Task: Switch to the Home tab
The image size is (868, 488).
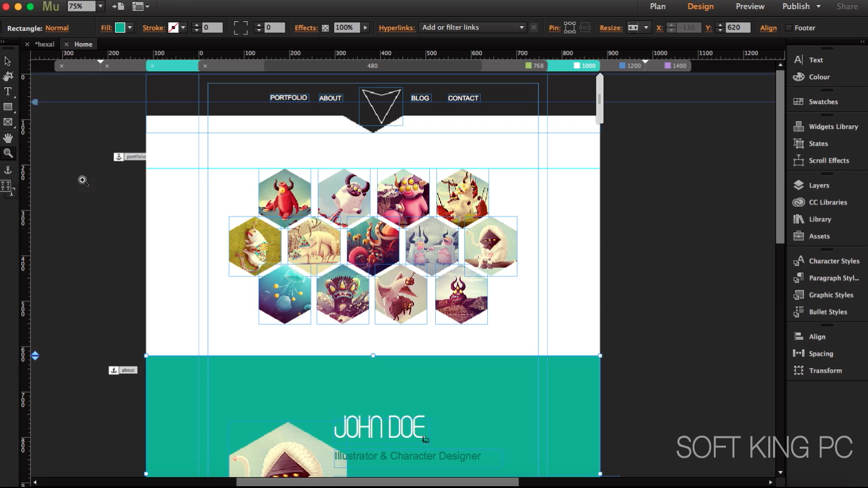Action: [x=83, y=44]
